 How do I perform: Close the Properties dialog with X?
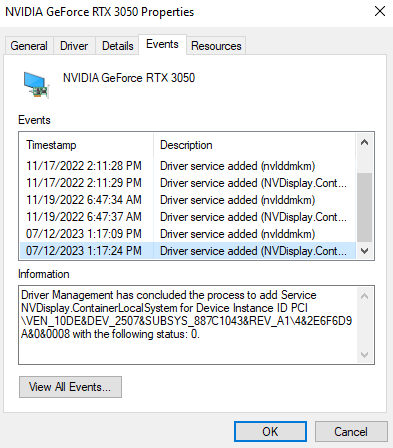[x=380, y=12]
